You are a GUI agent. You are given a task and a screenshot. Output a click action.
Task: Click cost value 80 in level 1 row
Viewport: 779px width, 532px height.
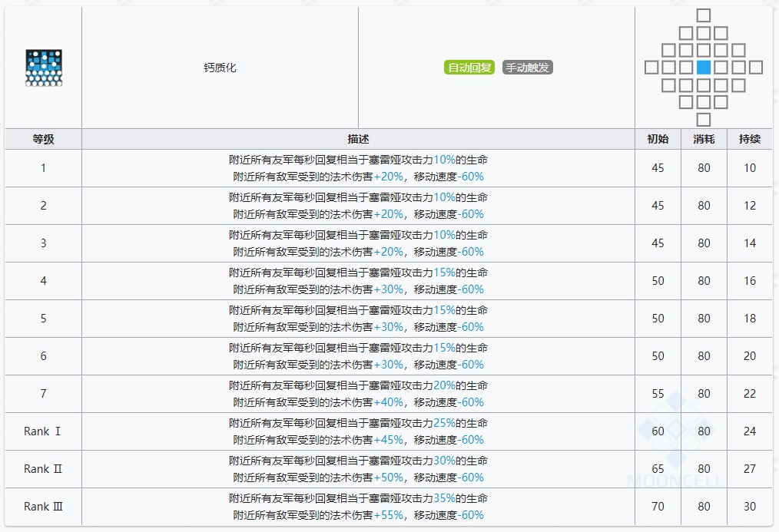(704, 168)
